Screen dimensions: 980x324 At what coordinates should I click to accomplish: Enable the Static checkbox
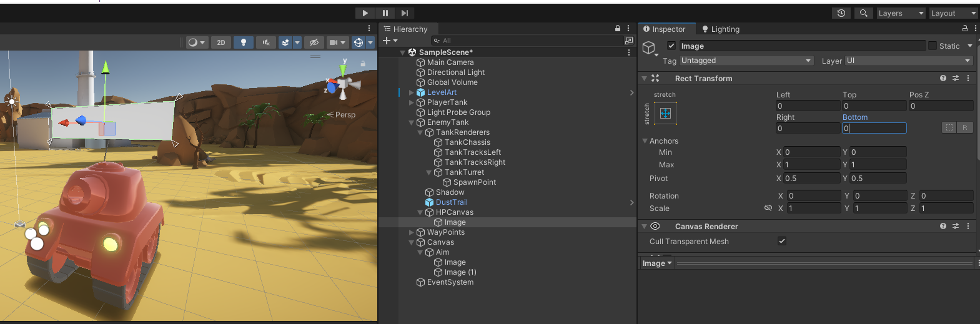[933, 46]
